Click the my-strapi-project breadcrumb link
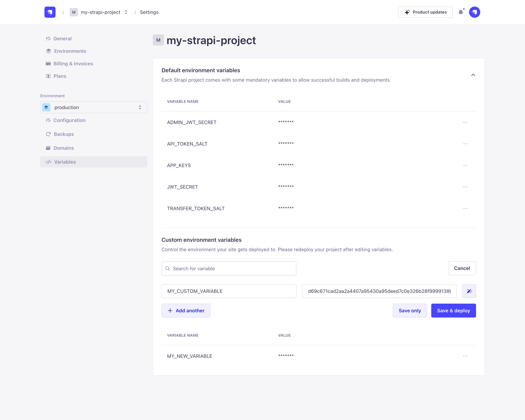The width and height of the screenshot is (525, 420). 101,12
